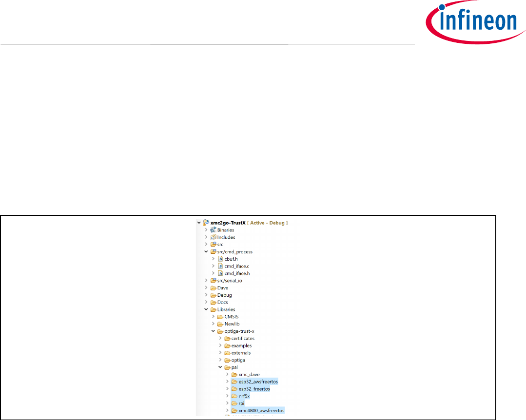Click the cmd_iface.c source file icon

[x=220, y=266]
